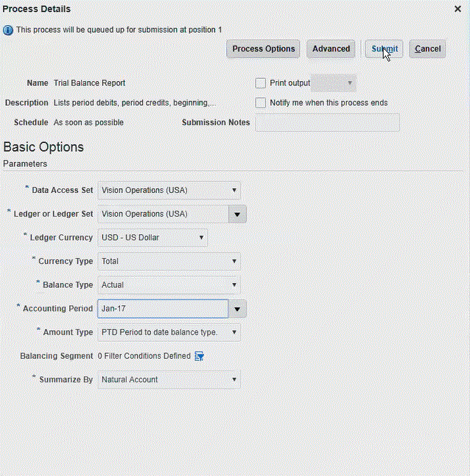Expand the Ledger or Ledger Set list arrow
The image size is (470, 476).
(x=237, y=214)
